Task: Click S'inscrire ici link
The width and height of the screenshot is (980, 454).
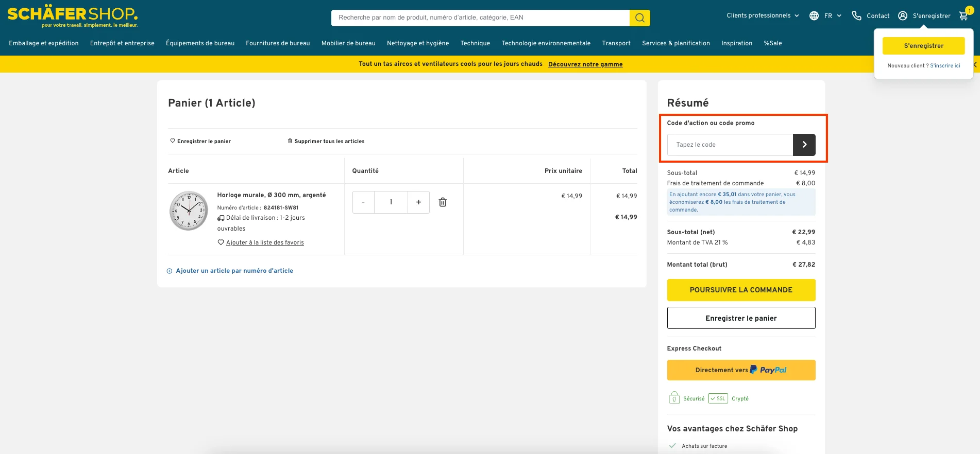Action: 945,66
